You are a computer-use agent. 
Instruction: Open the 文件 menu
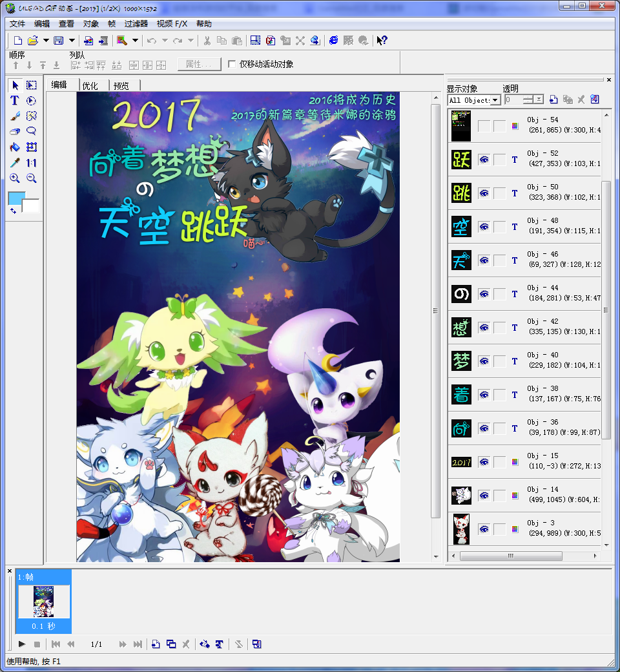(x=17, y=24)
